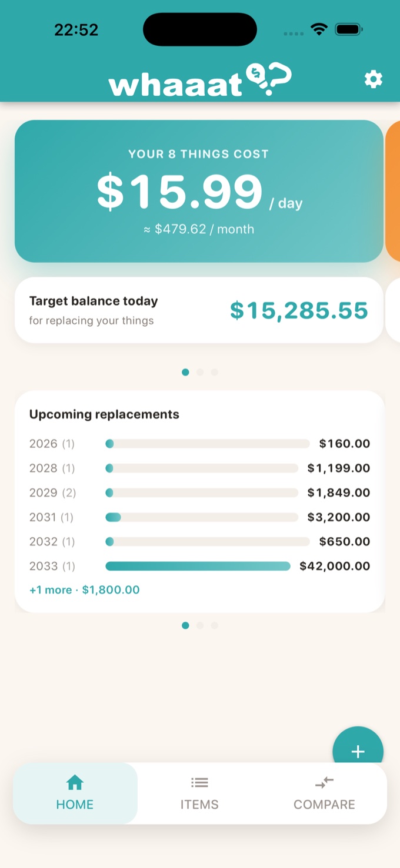Open settings via the gear icon

[x=373, y=79]
